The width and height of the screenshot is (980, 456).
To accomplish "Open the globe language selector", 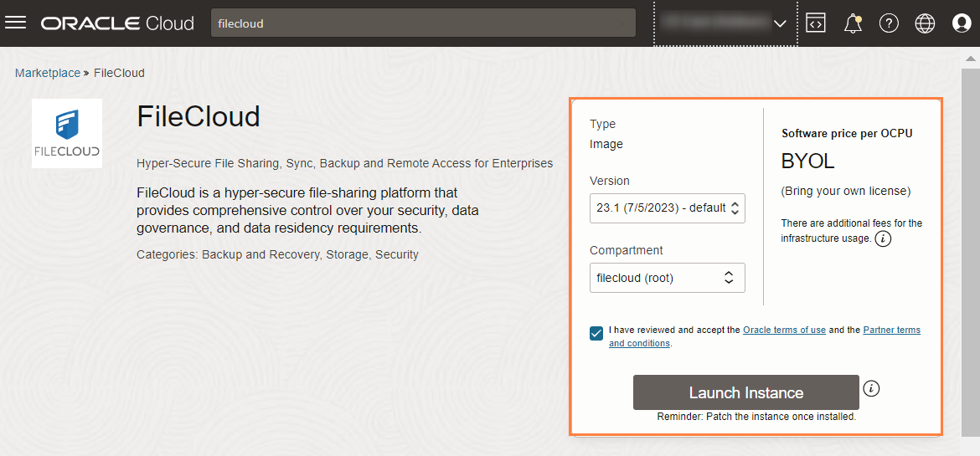I will pyautogui.click(x=925, y=23).
